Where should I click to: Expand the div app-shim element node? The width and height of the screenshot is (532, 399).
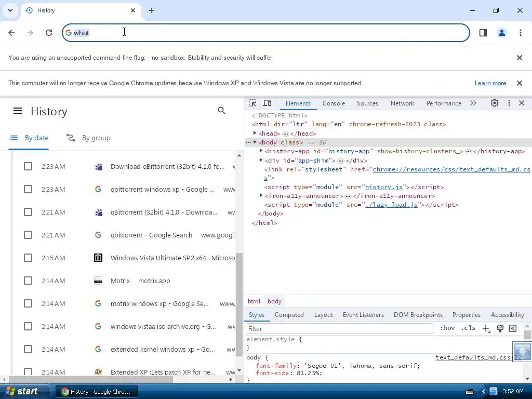[261, 160]
